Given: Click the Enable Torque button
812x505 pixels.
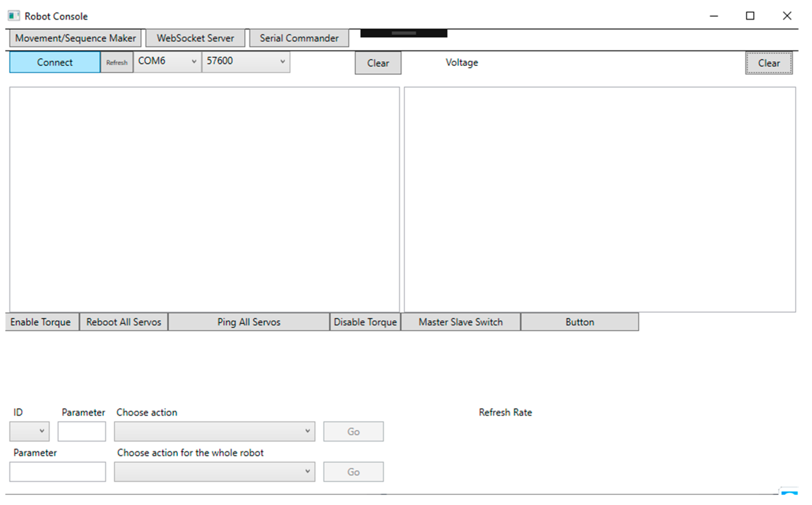Looking at the screenshot, I should [x=41, y=322].
